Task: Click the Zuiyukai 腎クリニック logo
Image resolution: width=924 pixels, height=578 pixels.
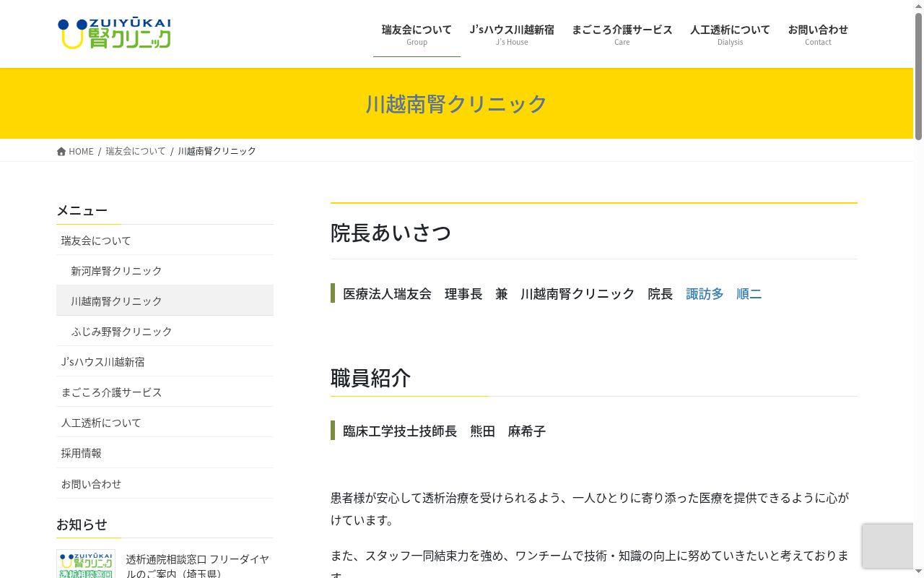Action: [114, 34]
